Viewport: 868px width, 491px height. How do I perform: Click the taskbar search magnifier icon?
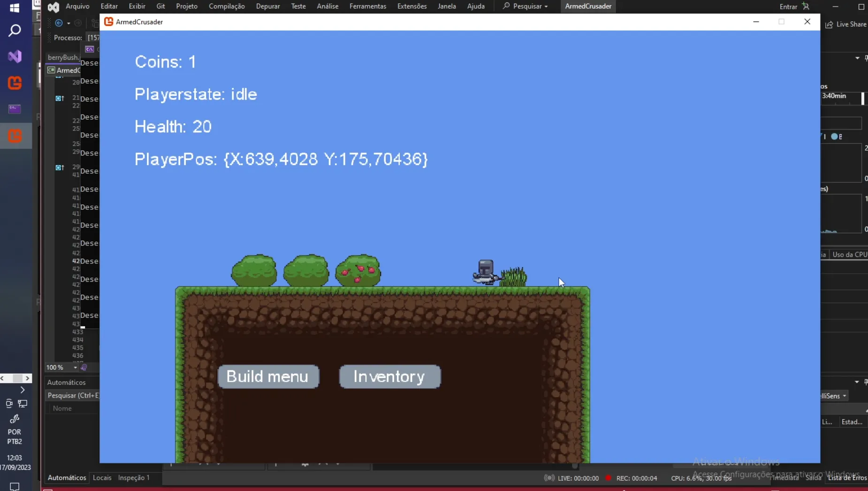pyautogui.click(x=15, y=31)
